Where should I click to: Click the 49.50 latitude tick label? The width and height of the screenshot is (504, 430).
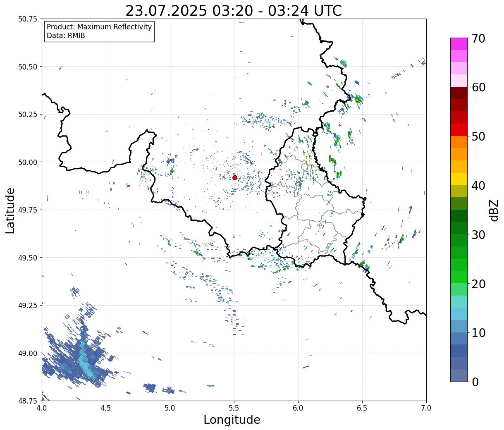pos(28,258)
